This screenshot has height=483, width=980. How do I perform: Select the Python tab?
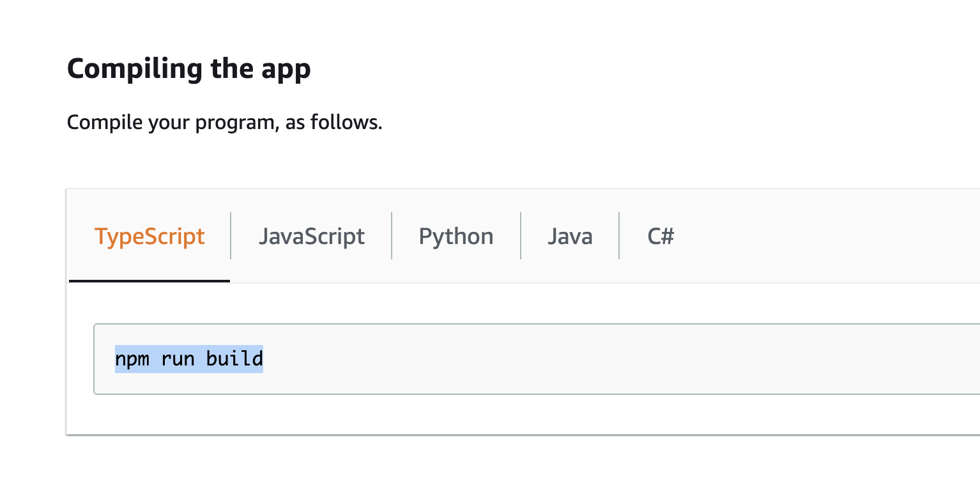click(x=456, y=236)
